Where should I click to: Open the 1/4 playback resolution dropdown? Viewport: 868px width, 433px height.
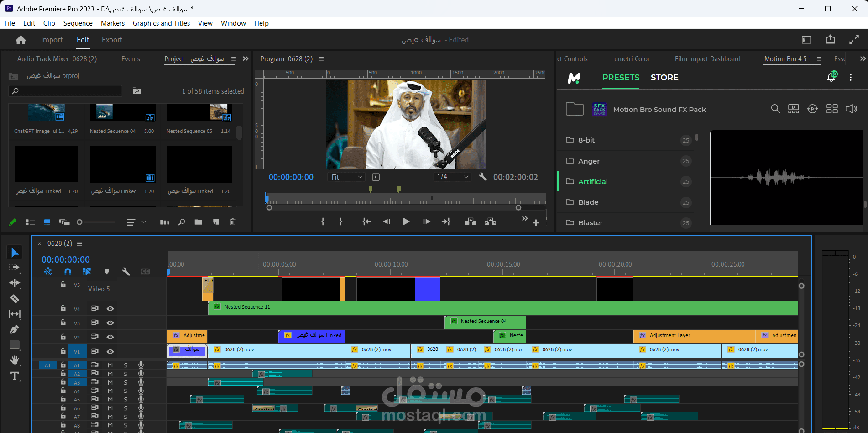(452, 177)
